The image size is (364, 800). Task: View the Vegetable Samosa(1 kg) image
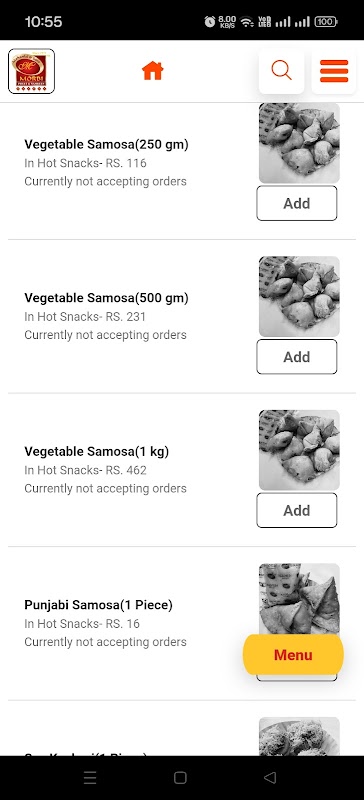[x=299, y=450]
